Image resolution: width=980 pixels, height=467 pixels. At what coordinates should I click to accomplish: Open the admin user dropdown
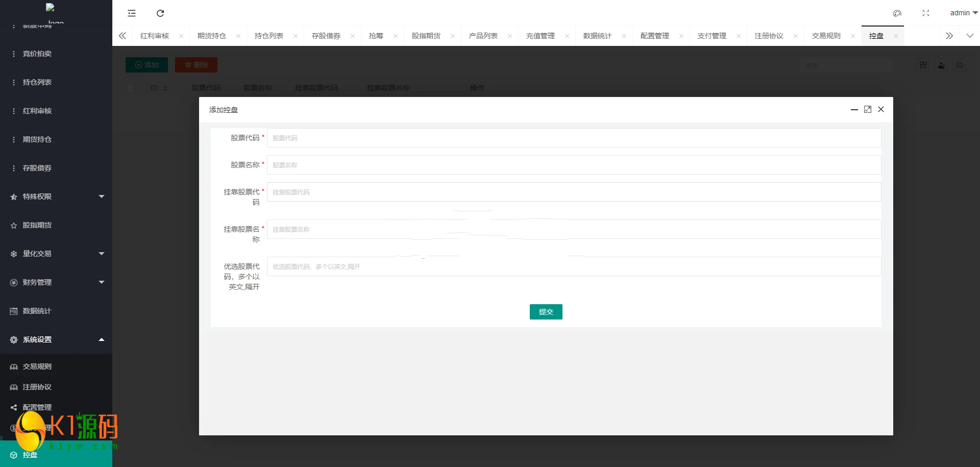(964, 13)
